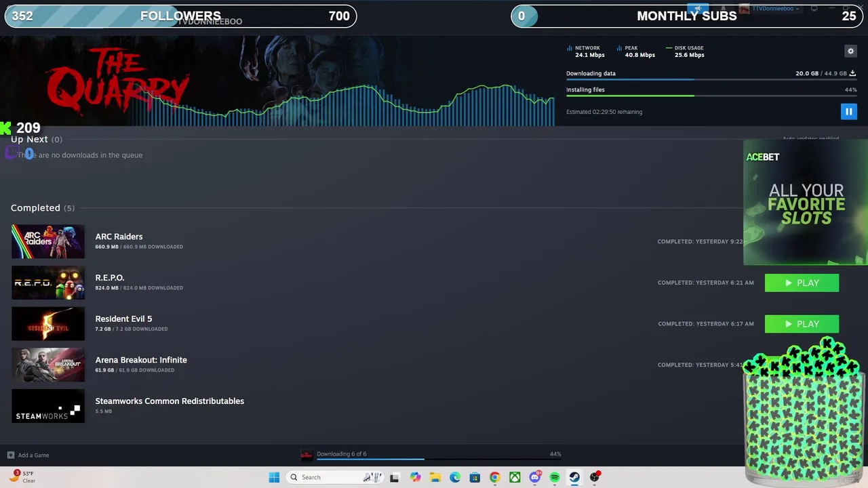This screenshot has height=488, width=868.
Task: Click the Downloading data progress bar
Action: click(711, 79)
